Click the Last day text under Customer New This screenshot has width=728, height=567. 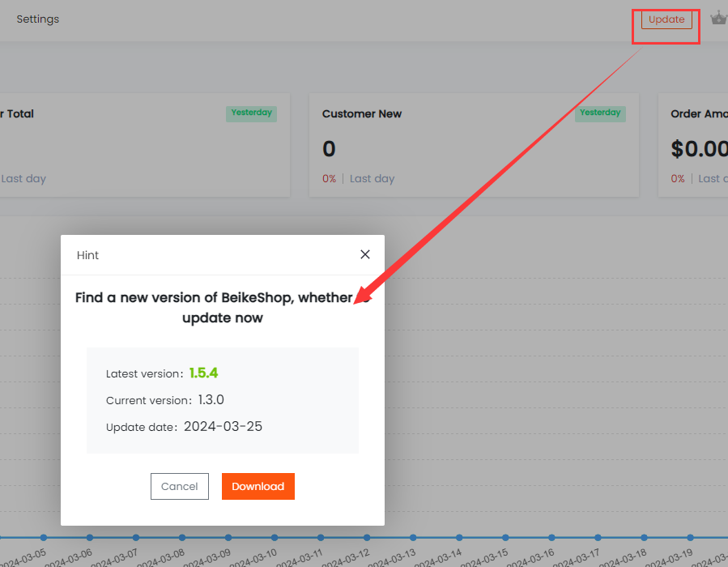click(372, 179)
